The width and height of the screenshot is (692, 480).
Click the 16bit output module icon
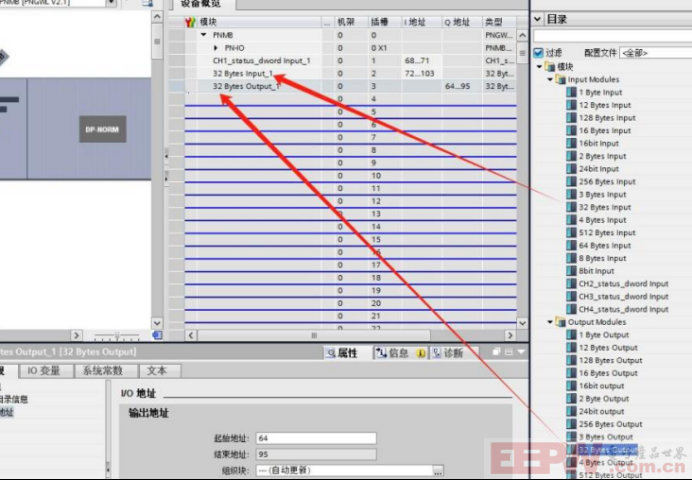pos(571,386)
